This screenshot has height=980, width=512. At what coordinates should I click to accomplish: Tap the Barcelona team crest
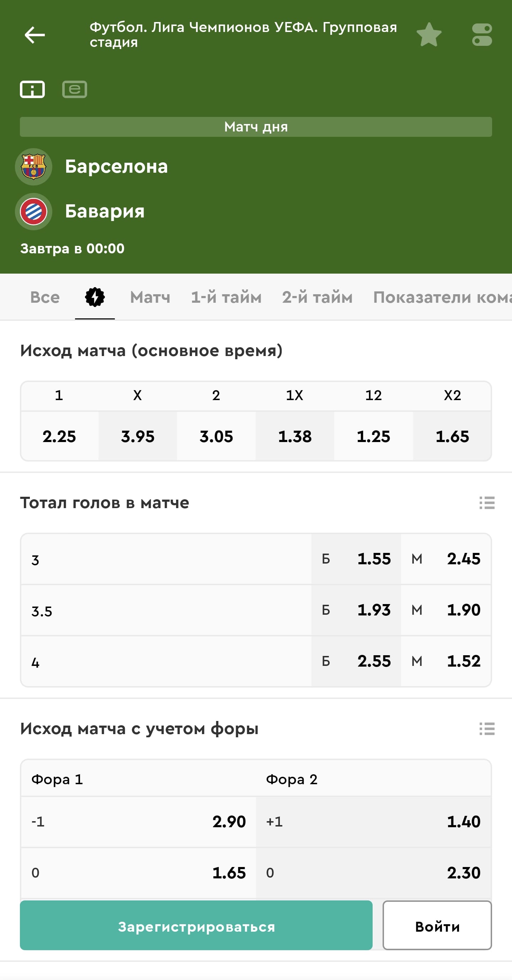pyautogui.click(x=33, y=167)
